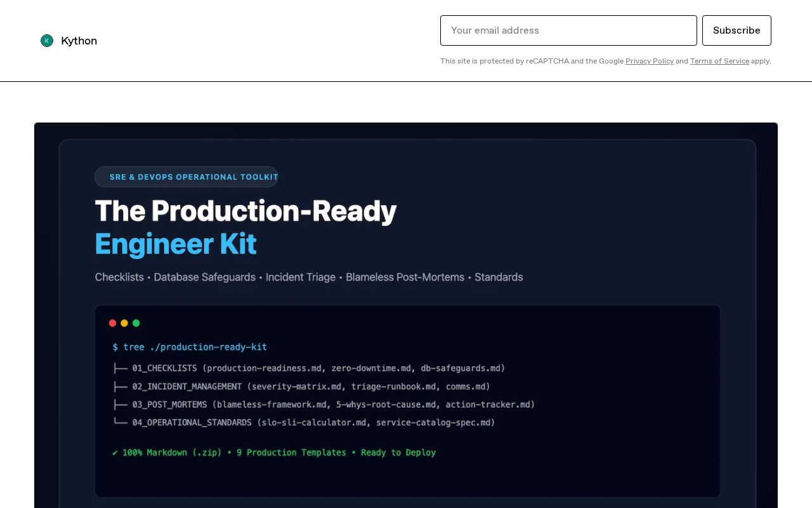Click 'The Production-Ready' heading text
The width and height of the screenshot is (812, 508).
click(246, 211)
